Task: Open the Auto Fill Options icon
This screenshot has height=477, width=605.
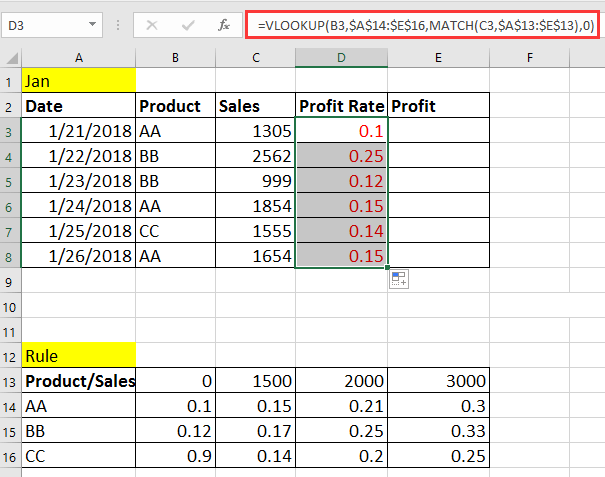Action: coord(399,279)
